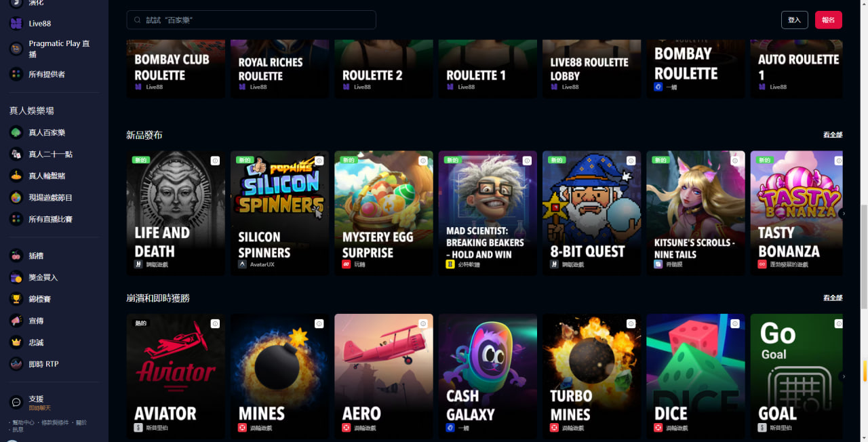The width and height of the screenshot is (868, 442).
Task: Focus the game search input field
Action: tap(251, 20)
